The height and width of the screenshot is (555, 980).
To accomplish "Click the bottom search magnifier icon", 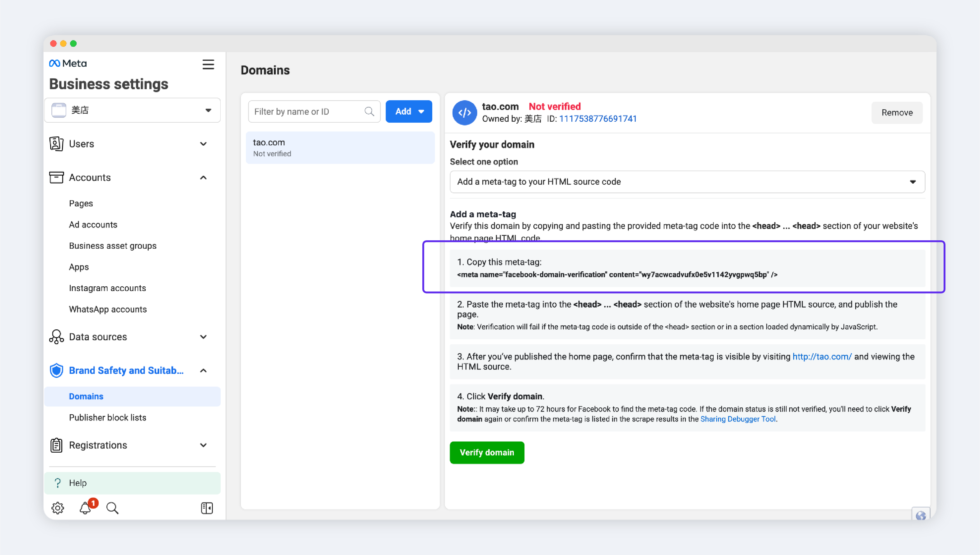I will pos(112,508).
